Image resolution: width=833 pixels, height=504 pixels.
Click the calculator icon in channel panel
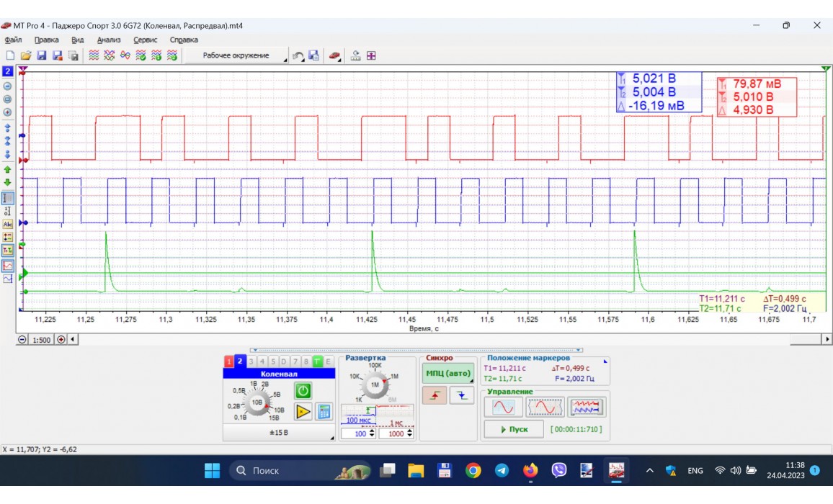click(324, 411)
